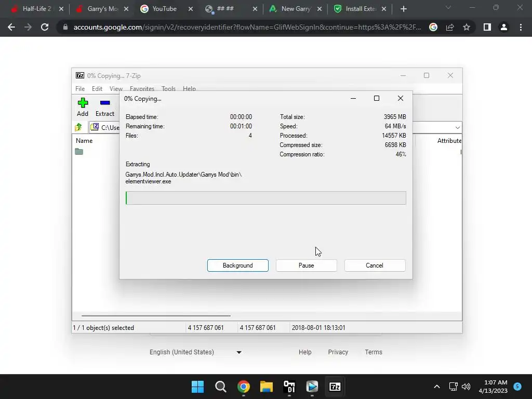Open the File menu in 7-Zip

80,88
